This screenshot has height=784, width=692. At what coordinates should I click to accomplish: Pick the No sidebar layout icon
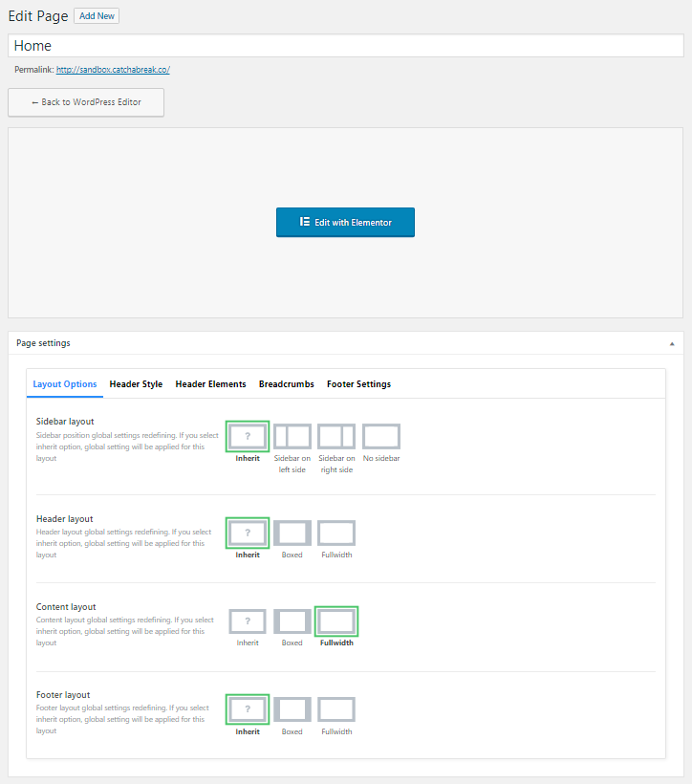click(x=381, y=437)
